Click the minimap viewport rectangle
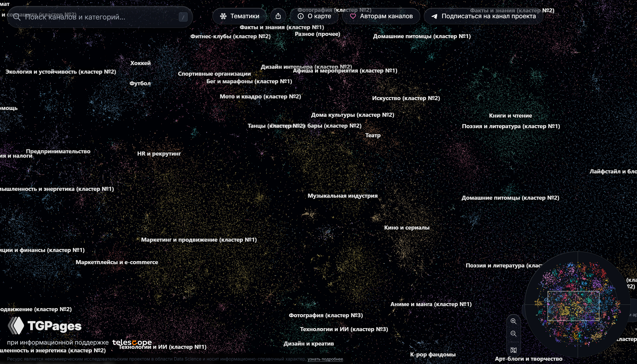Image resolution: width=637 pixels, height=364 pixels. 573,306
